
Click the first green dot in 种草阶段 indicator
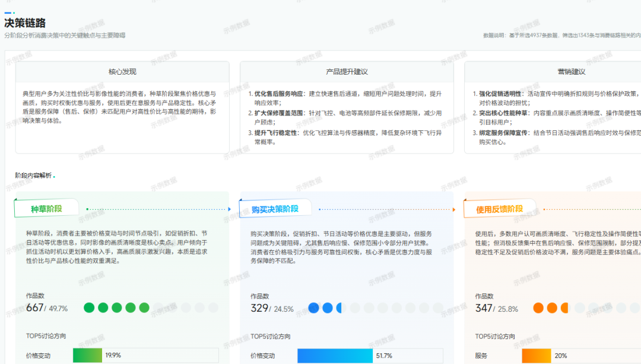point(89,308)
